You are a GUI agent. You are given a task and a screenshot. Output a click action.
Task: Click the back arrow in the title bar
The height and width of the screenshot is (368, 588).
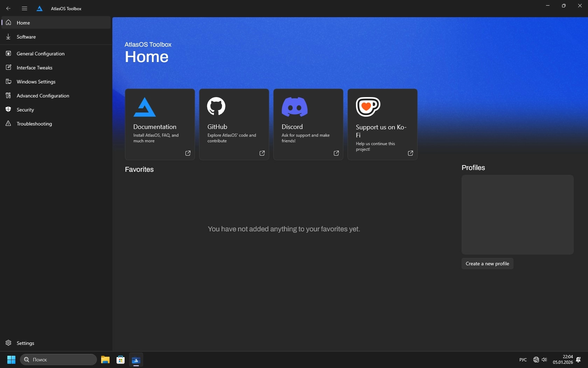coord(8,8)
